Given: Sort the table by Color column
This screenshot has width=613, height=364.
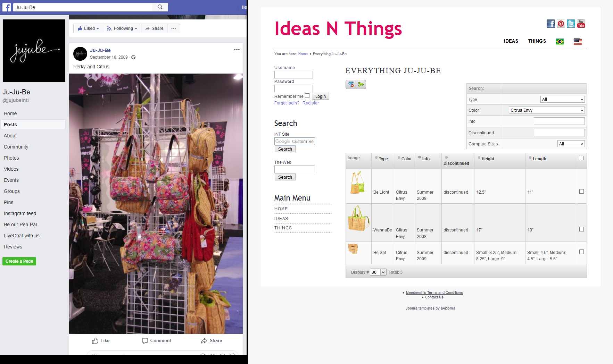Looking at the screenshot, I should pyautogui.click(x=407, y=159).
